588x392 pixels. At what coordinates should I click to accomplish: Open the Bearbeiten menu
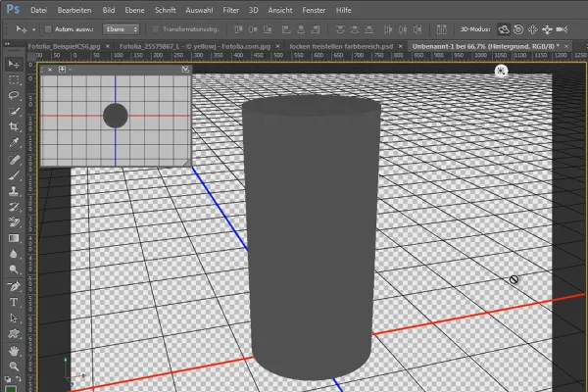(74, 10)
